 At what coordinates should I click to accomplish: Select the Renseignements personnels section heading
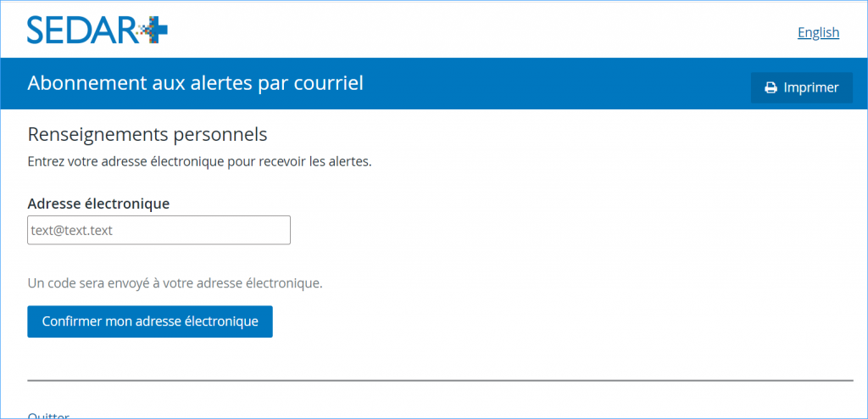coord(147,134)
